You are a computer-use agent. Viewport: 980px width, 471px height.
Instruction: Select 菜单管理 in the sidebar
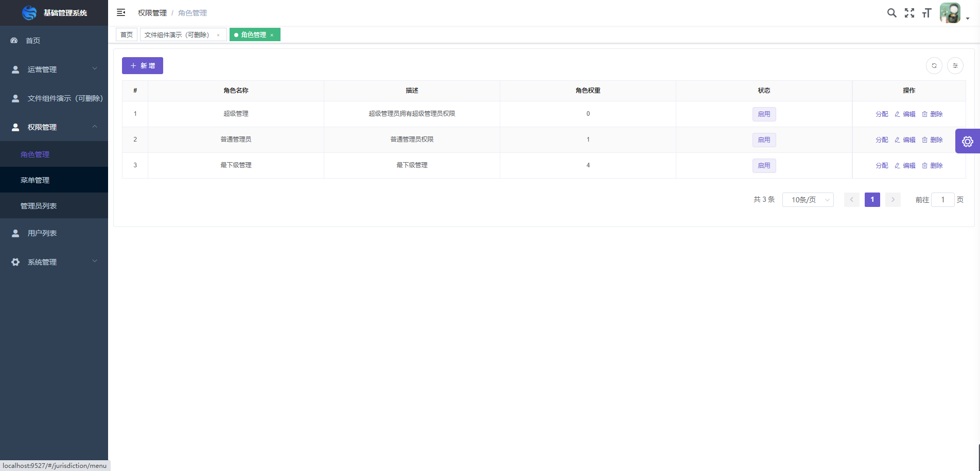[x=35, y=180]
